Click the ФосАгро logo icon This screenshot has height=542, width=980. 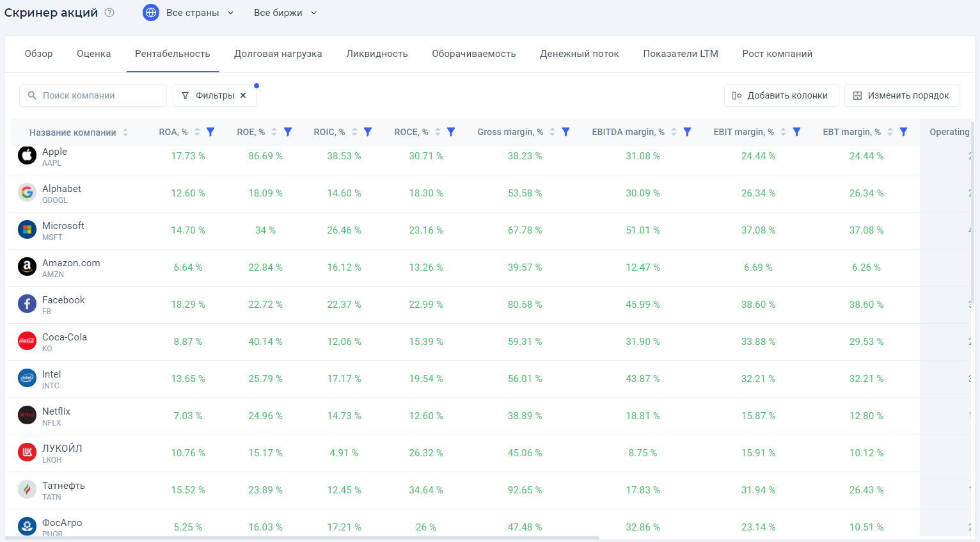coord(27,527)
